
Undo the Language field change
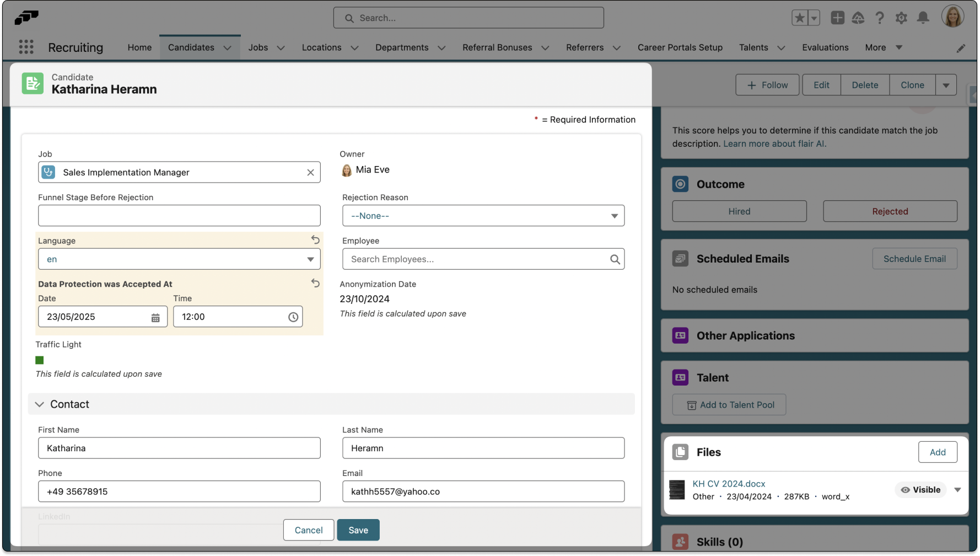(x=315, y=240)
